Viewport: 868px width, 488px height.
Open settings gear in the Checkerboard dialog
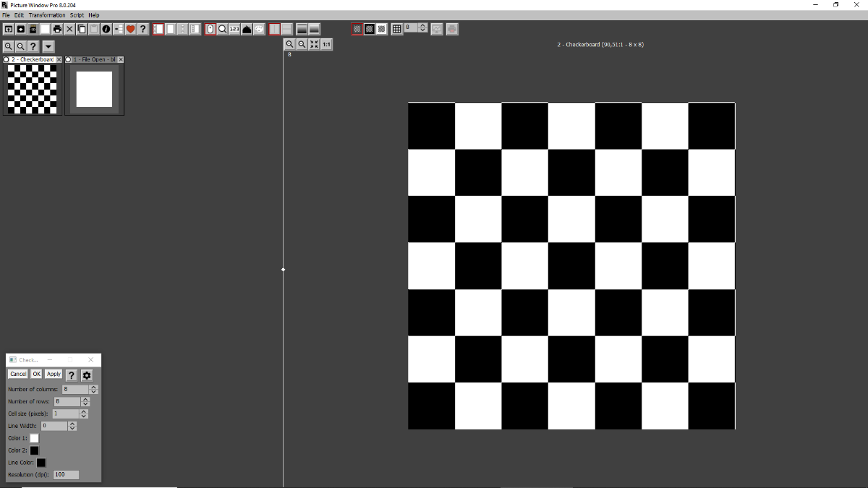[87, 374]
